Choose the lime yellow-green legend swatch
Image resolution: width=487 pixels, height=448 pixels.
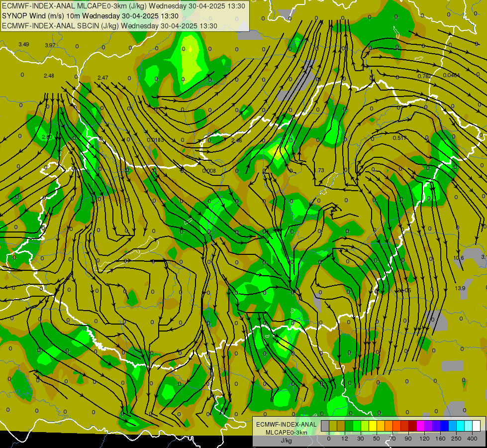[x=365, y=426]
